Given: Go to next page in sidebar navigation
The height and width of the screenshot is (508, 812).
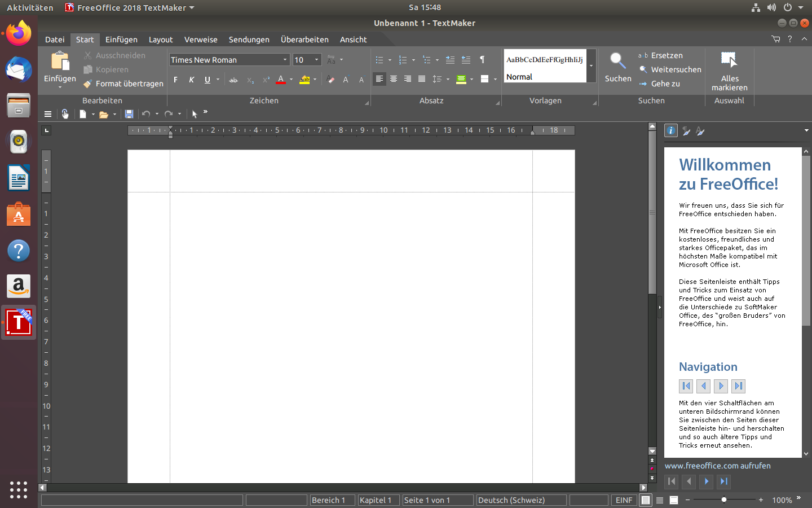Looking at the screenshot, I should [706, 481].
